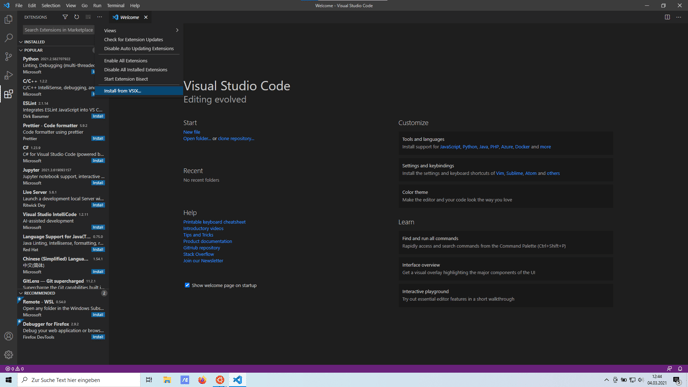This screenshot has width=688, height=387.
Task: Split the editor right
Action: coord(667,17)
